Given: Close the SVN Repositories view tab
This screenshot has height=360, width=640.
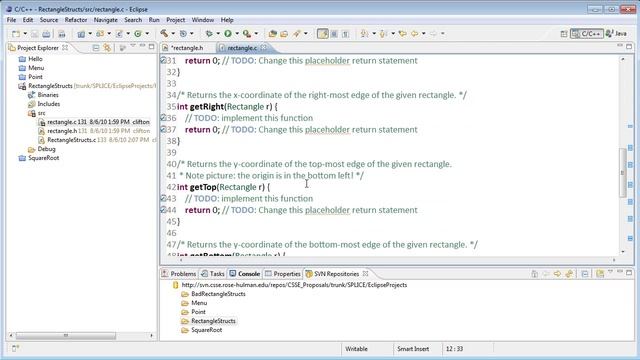Looking at the screenshot, I should tap(365, 273).
